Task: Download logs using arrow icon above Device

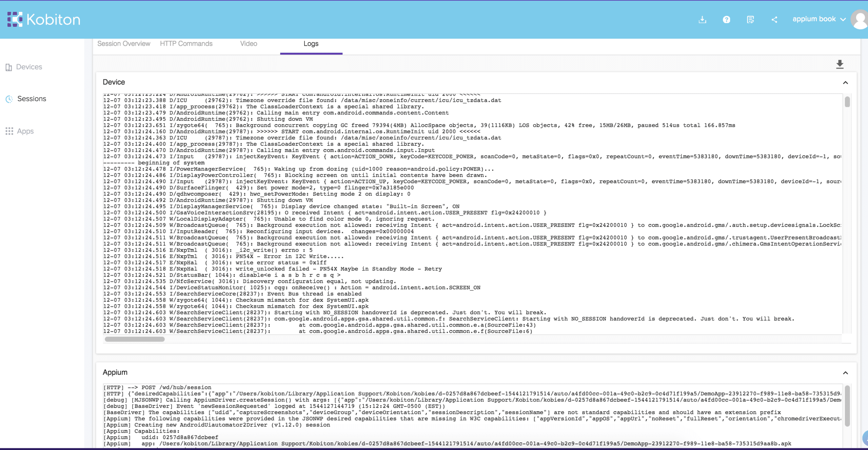Action: pos(840,64)
